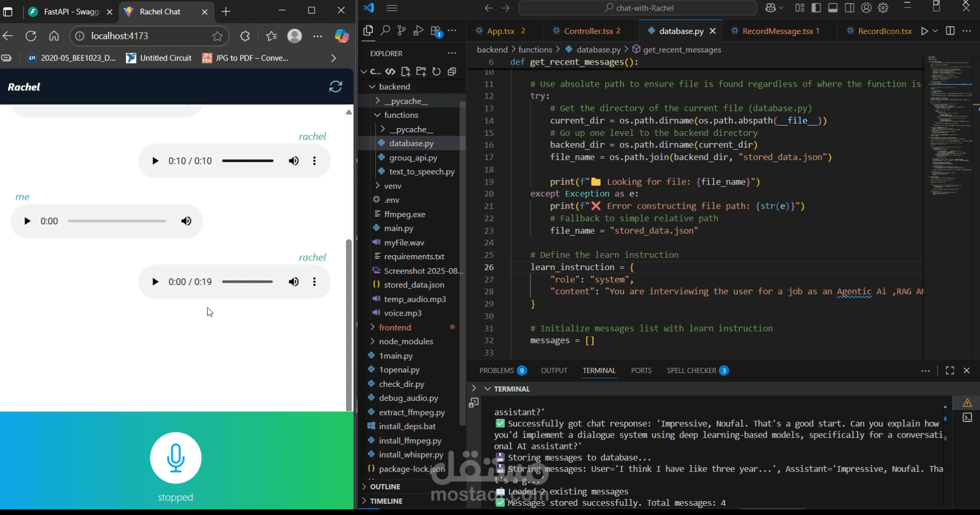Image resolution: width=980 pixels, height=515 pixels.
Task: Switch to the App.tsx editor tab
Action: coord(500,31)
